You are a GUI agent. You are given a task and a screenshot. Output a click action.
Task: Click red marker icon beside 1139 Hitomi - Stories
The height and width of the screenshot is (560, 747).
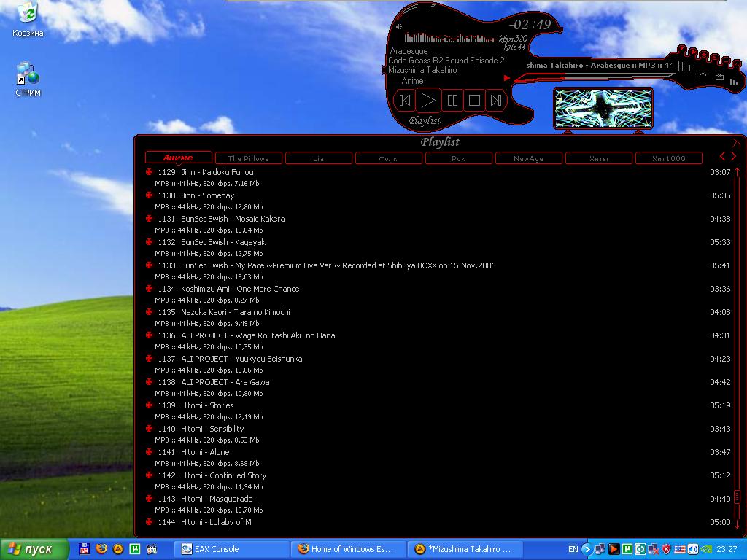click(x=149, y=405)
